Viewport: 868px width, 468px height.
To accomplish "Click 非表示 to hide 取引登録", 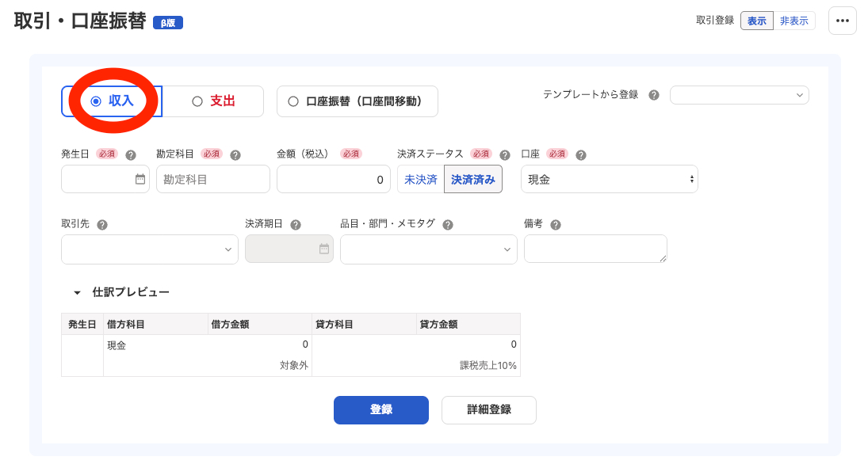I will [793, 20].
